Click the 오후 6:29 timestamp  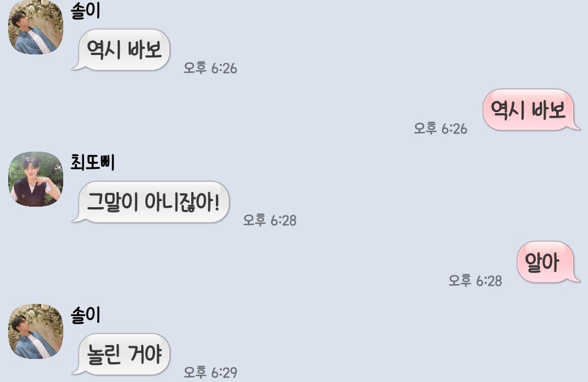point(210,372)
